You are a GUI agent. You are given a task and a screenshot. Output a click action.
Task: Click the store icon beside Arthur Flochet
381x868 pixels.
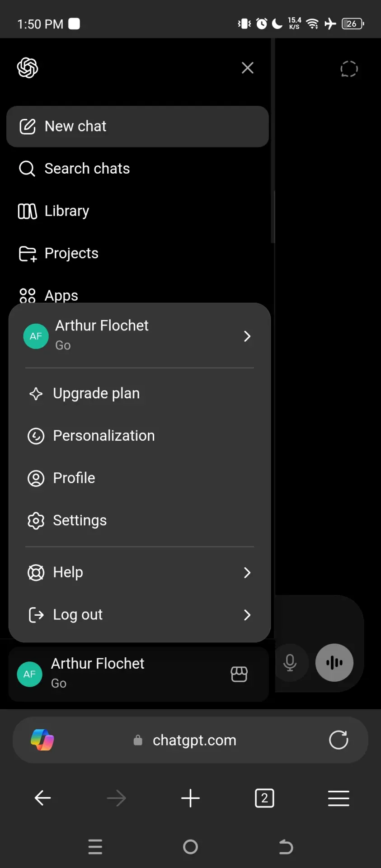point(239,674)
